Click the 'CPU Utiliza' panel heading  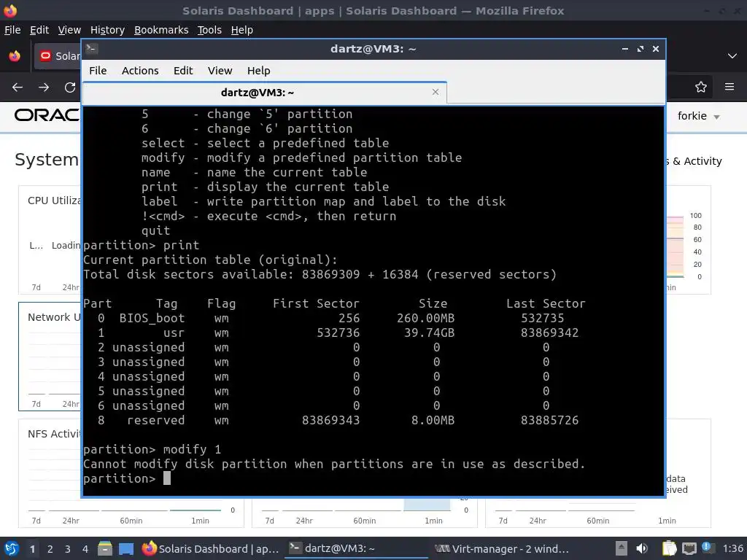[54, 201]
